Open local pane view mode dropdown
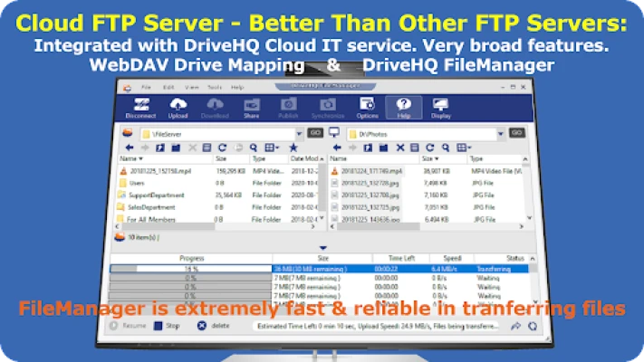 464,148
